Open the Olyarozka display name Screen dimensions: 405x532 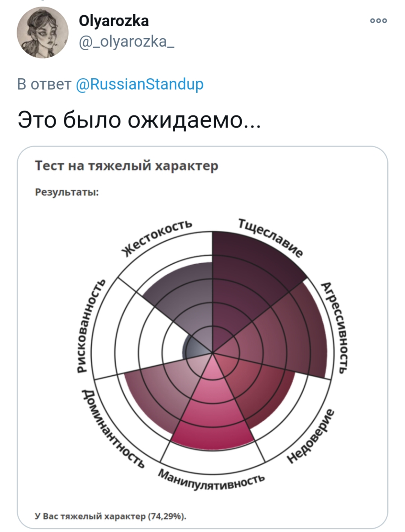point(114,21)
